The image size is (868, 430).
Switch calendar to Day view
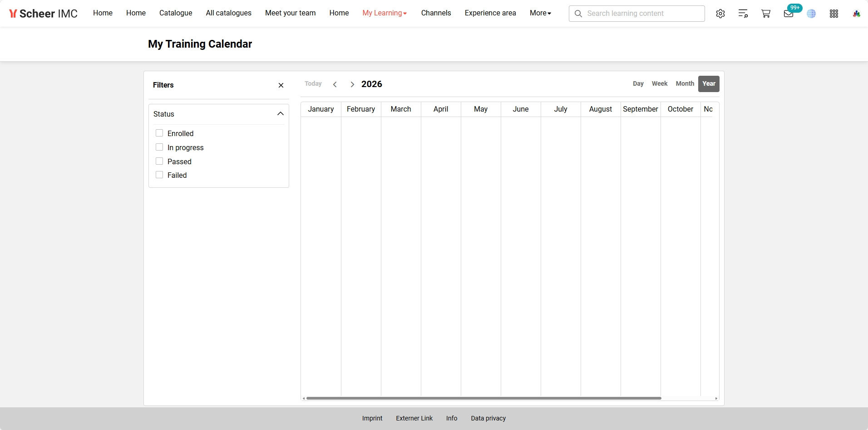point(638,83)
